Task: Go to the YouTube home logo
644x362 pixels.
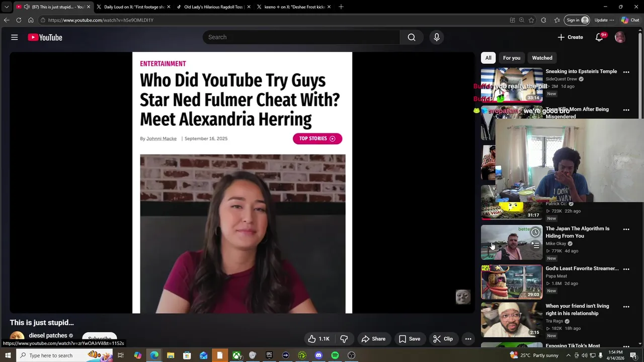Action: [x=45, y=37]
